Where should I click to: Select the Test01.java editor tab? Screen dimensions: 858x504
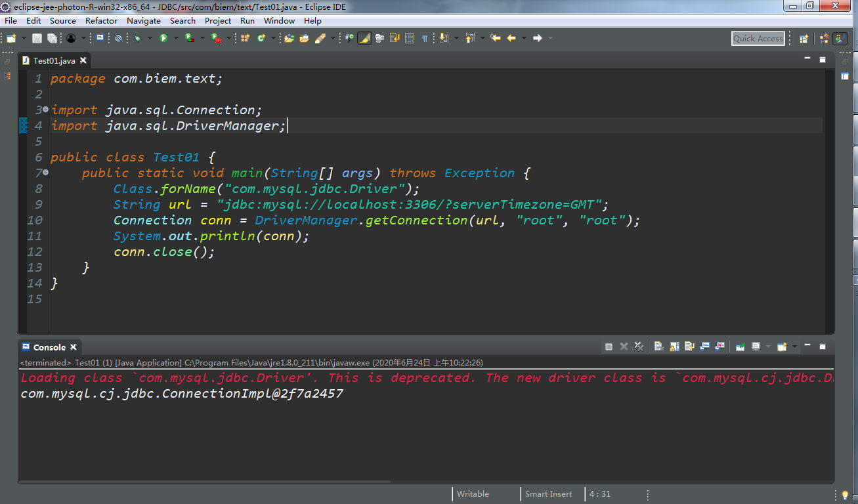[54, 60]
